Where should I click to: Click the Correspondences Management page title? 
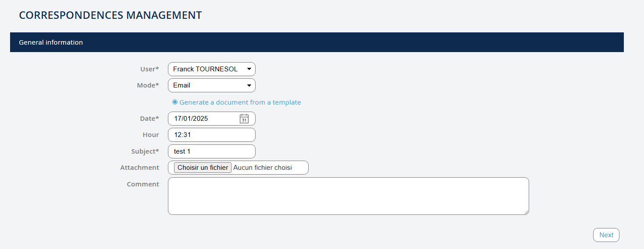(x=110, y=15)
